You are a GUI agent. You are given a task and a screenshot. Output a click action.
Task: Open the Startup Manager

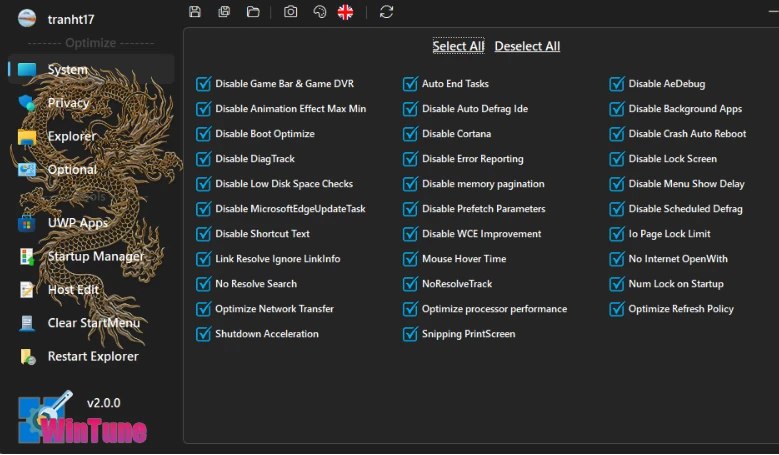pyautogui.click(x=95, y=256)
